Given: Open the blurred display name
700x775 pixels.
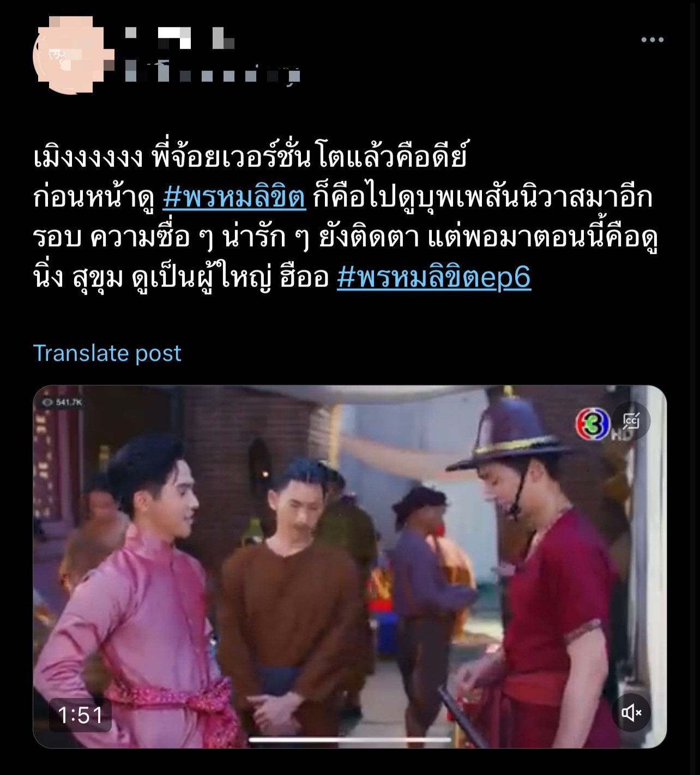Looking at the screenshot, I should click(180, 37).
